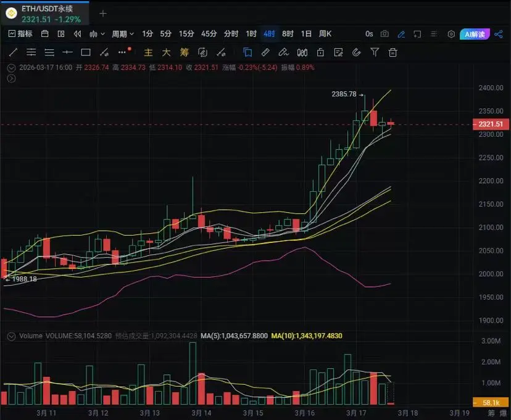Viewport: 511px width, 420px height.
Task: Toggle the drawing pencil tool icon
Action: click(401, 34)
